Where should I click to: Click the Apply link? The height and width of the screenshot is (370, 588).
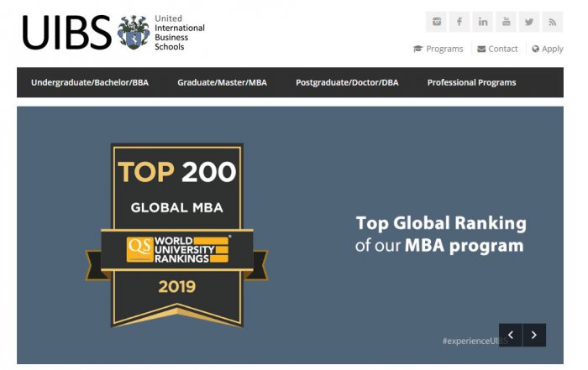(x=548, y=49)
